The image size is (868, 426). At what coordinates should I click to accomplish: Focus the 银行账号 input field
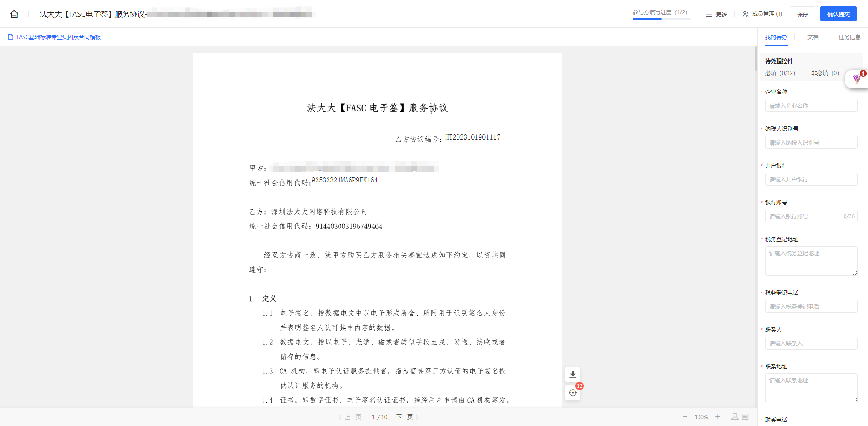[811, 216]
